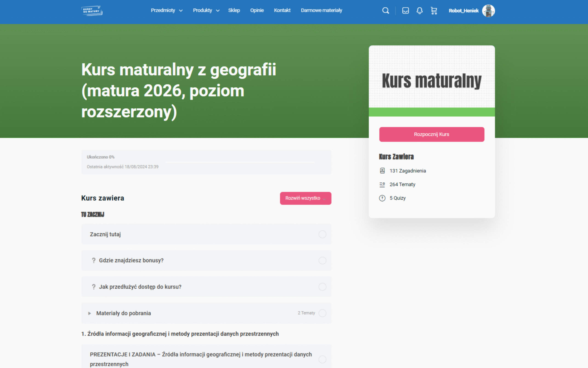Viewport: 588px width, 368px height.
Task: Open Materiały do pobrania lesson
Action: [x=123, y=313]
